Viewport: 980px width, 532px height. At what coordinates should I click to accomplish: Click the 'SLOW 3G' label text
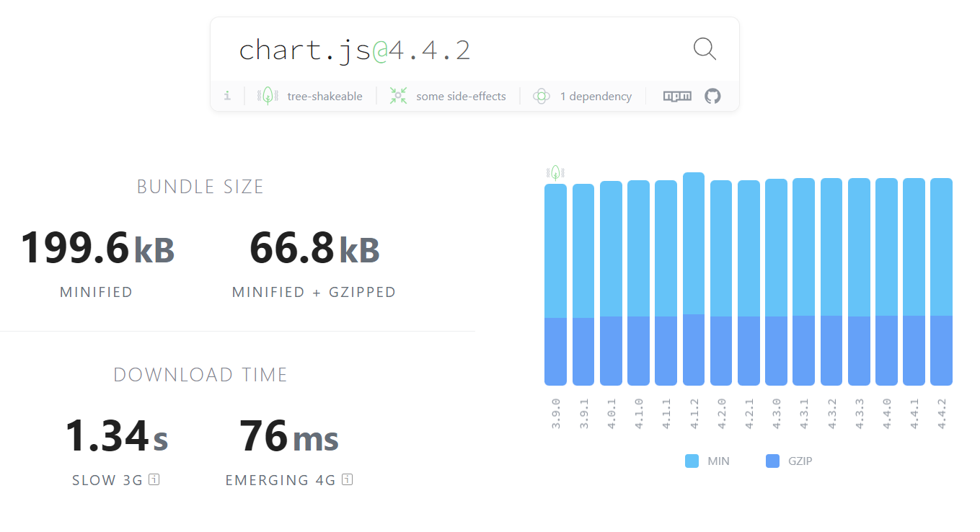pos(107,480)
